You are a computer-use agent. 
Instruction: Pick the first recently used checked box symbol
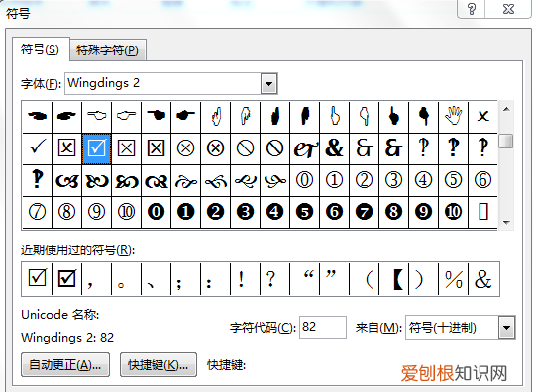coord(37,278)
